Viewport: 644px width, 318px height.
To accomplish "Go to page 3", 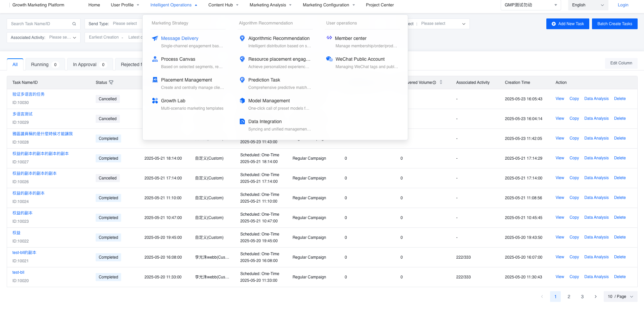I will [582, 297].
